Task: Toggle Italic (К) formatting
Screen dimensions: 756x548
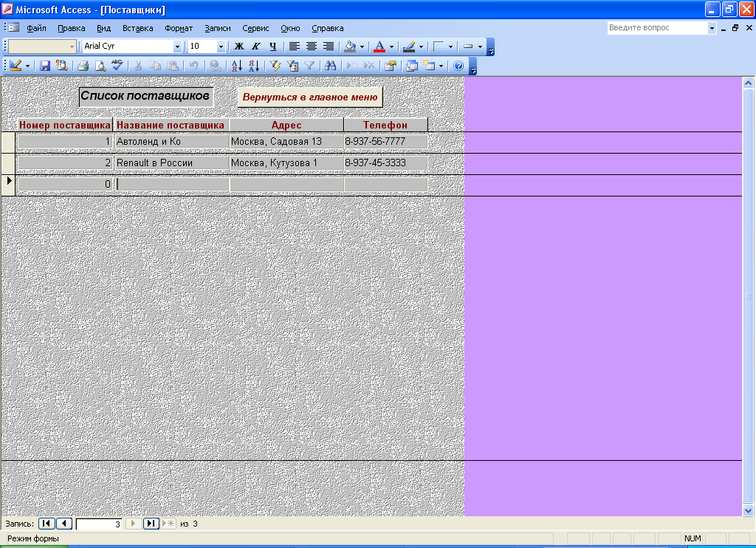Action: pos(256,47)
